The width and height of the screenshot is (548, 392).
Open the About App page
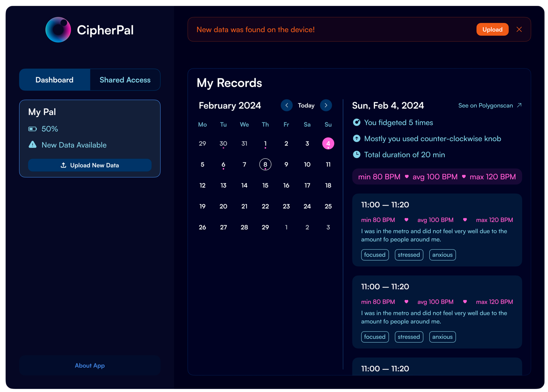tap(89, 365)
